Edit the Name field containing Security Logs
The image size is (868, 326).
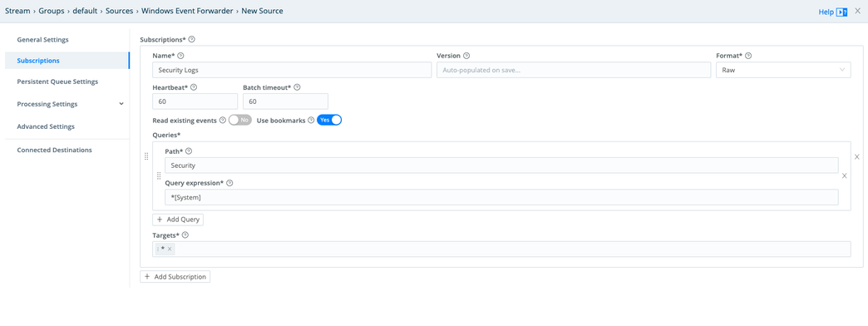click(x=292, y=71)
